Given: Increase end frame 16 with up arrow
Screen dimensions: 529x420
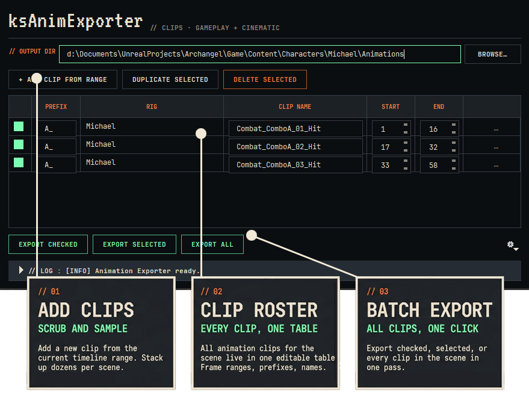Looking at the screenshot, I should [x=454, y=125].
